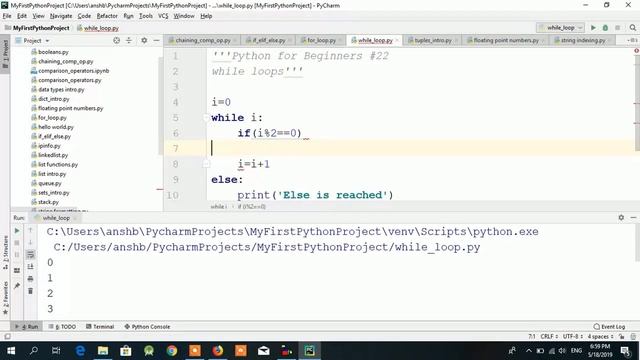Clear all Run output with trash icon
Viewport: 640px width, 360px height.
(x=30, y=291)
